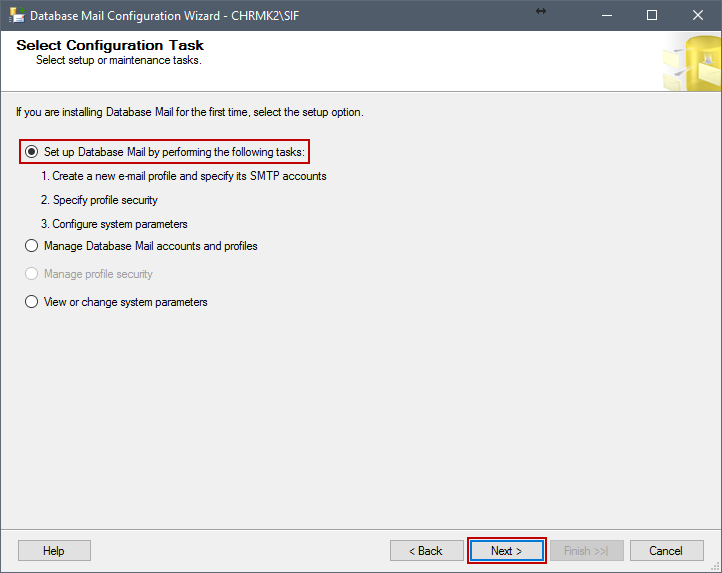Screen dimensions: 722x573
Task: Click the Select Configuration Task heading
Action: tap(110, 45)
